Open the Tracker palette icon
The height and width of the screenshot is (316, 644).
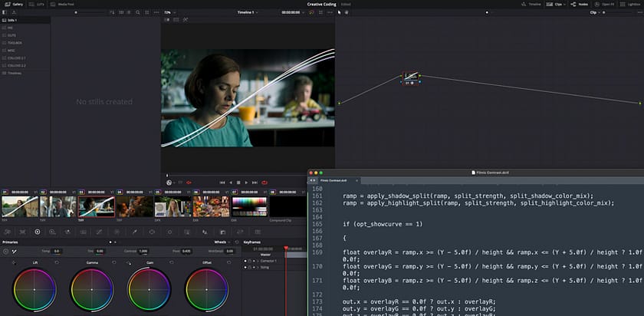tap(169, 232)
